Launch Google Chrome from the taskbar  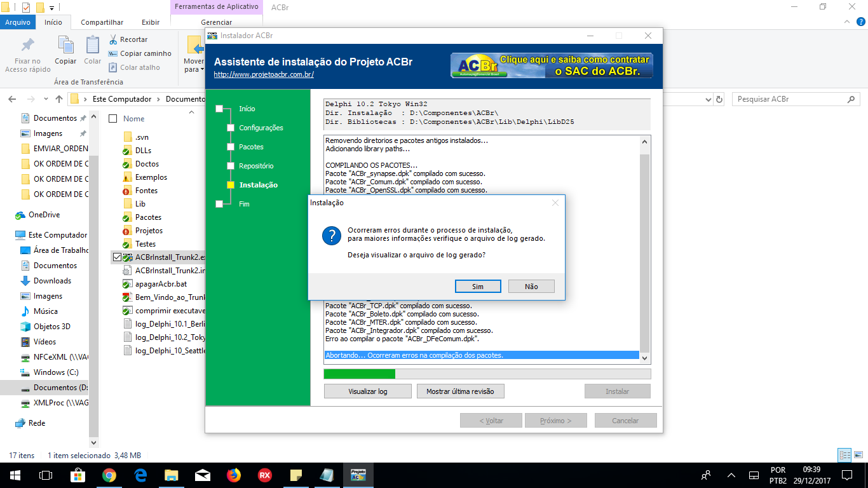coord(109,475)
